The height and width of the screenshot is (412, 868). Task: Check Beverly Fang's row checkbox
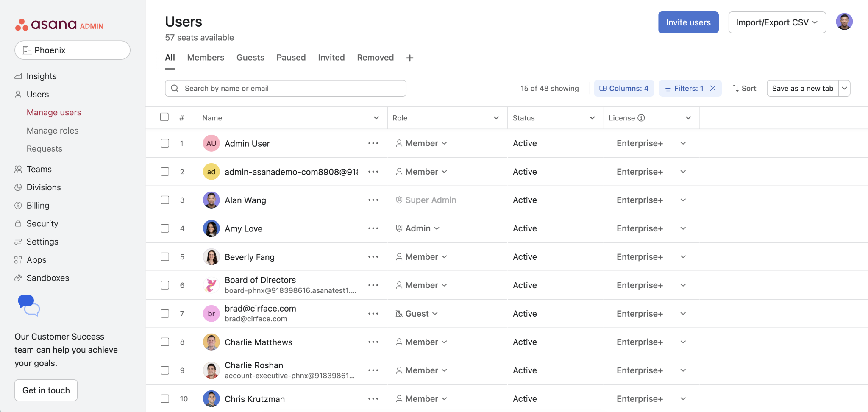click(165, 257)
